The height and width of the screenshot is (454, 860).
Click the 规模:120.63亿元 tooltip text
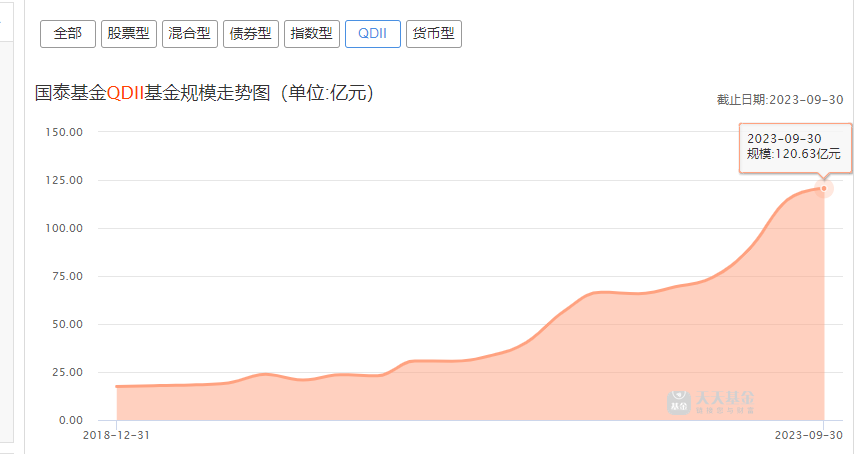pos(794,154)
